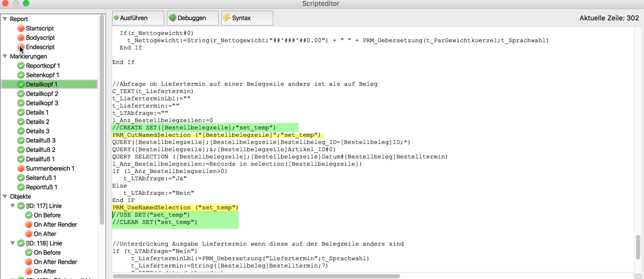
Task: Click green check icon beside Reportkopf 1
Action: point(21,66)
